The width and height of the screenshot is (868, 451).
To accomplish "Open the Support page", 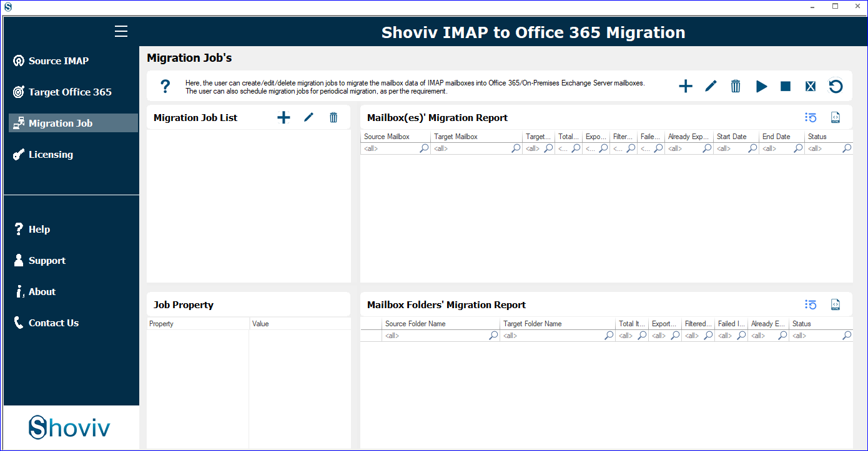I will (39, 260).
